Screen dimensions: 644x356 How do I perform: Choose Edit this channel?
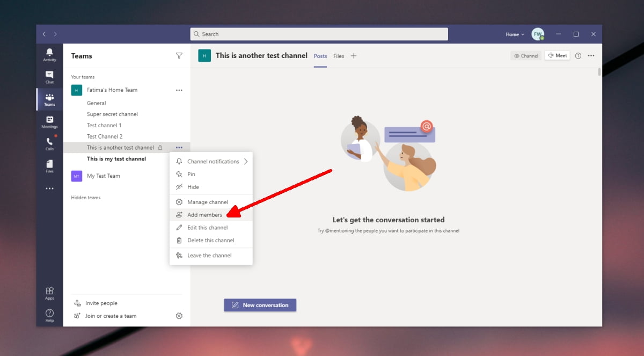[211, 228]
